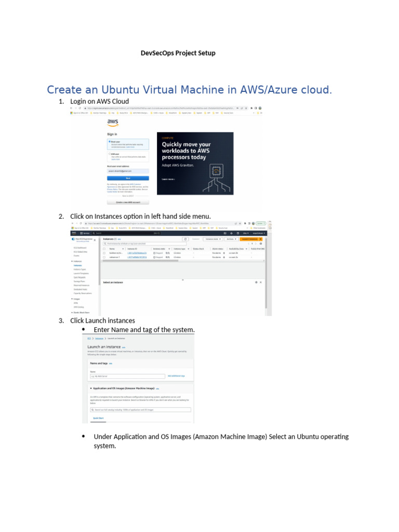Open EC2 Dashboard in sidebar
Image resolution: width=399 pixels, height=532 pixels.
point(80,248)
